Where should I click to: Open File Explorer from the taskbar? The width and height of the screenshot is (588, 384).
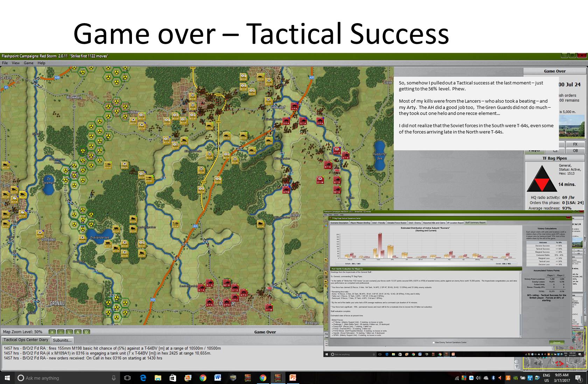[158, 378]
